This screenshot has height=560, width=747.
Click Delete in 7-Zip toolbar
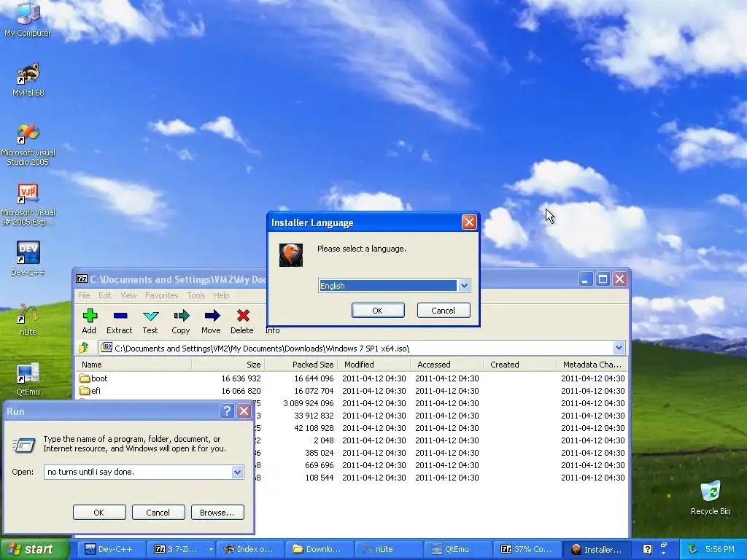[242, 322]
